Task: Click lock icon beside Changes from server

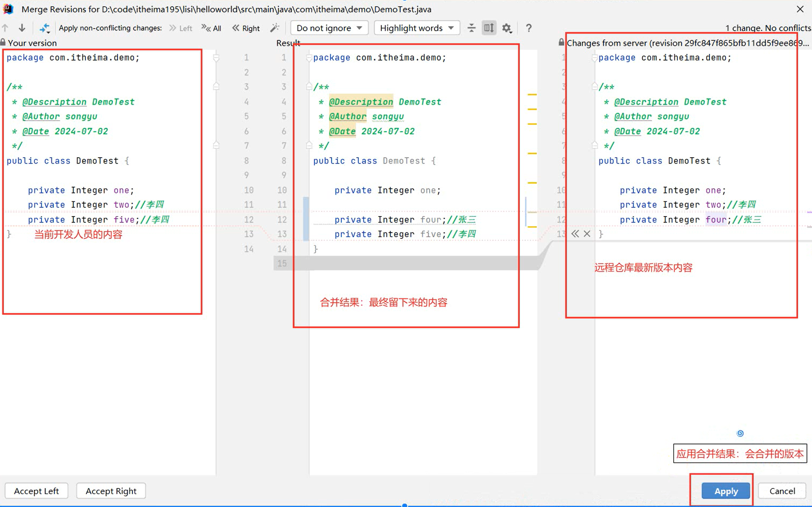Action: [x=561, y=42]
